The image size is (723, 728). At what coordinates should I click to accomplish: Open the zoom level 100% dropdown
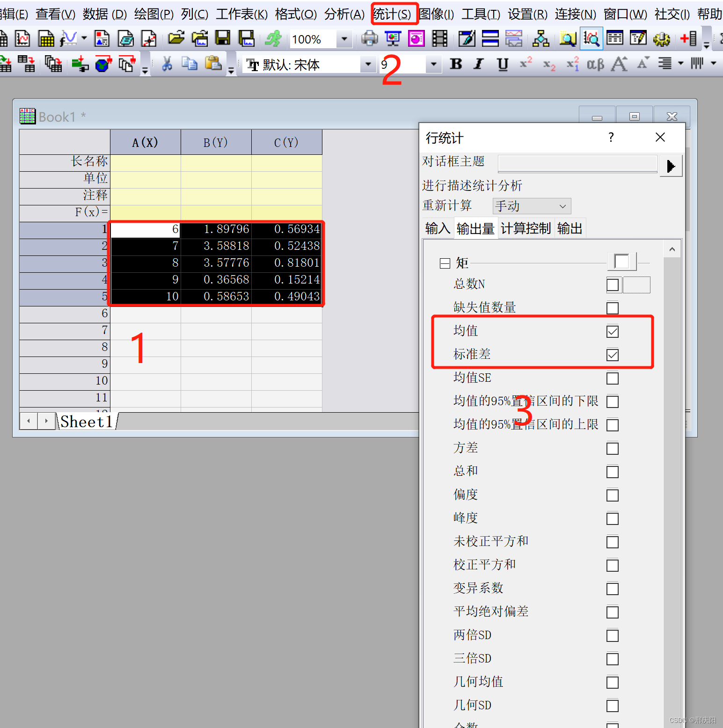pos(344,39)
